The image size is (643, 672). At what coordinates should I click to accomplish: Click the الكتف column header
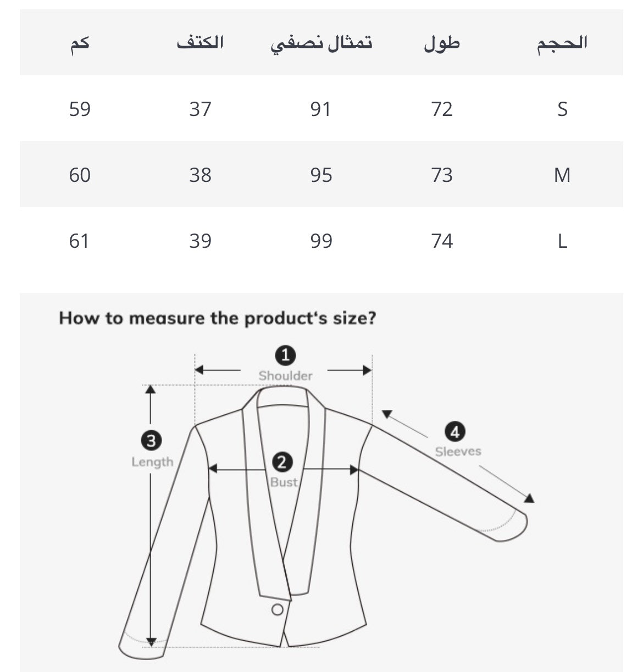pyautogui.click(x=200, y=43)
